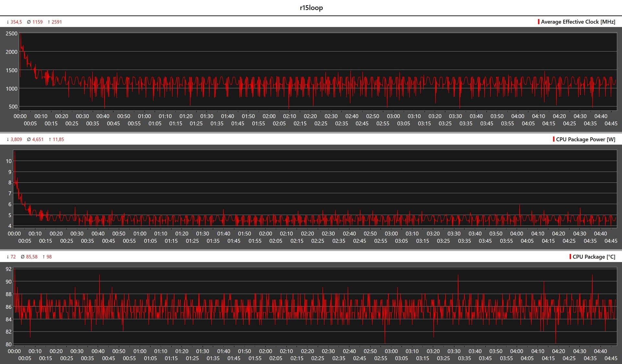Click the 01:00 marker on the temperature chart timeline

140,351
